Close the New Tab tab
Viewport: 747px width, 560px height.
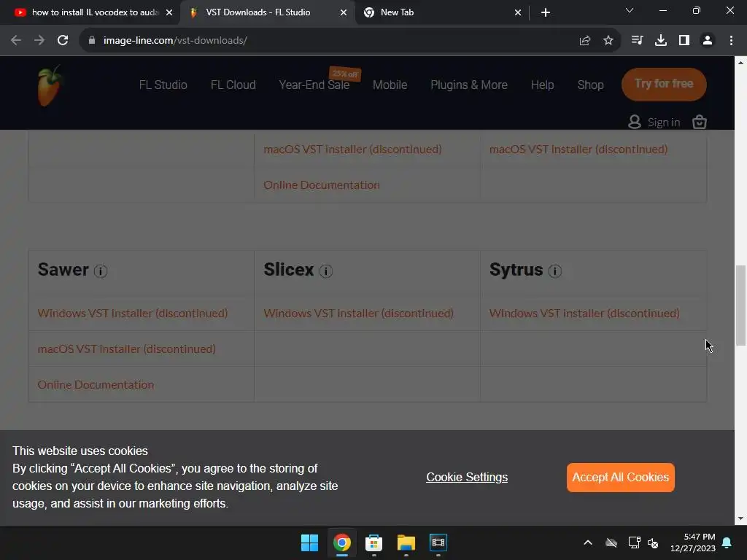(x=518, y=12)
